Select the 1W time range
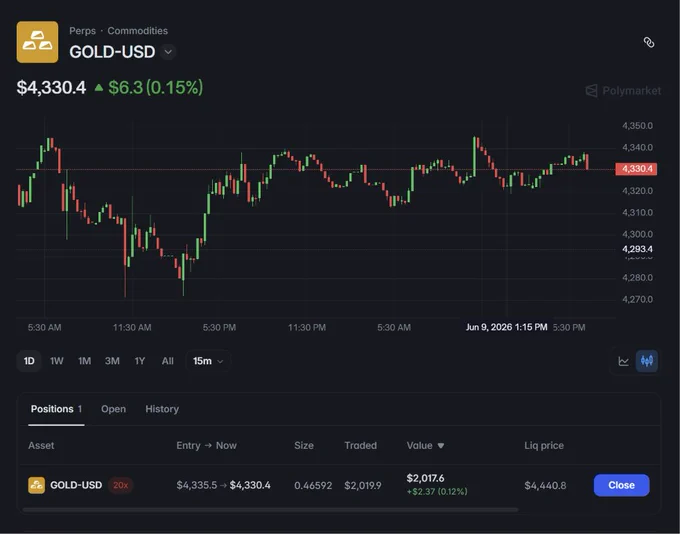 (57, 361)
